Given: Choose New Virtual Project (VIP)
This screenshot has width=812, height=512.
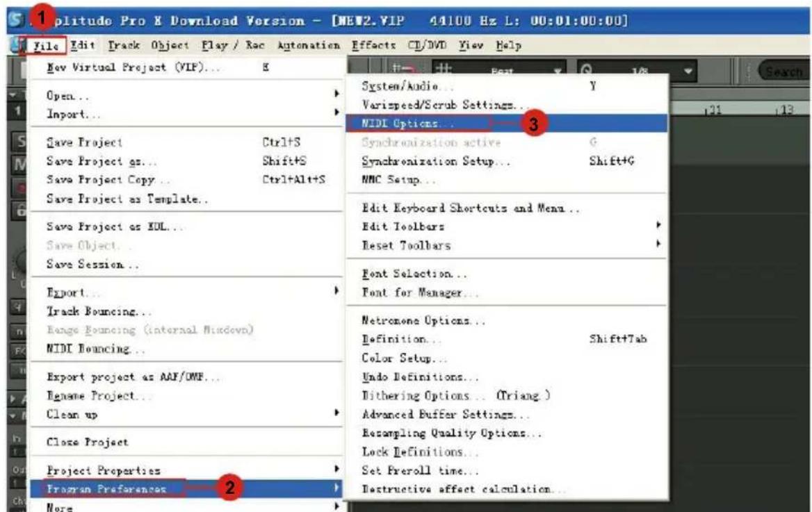Looking at the screenshot, I should 186,67.
